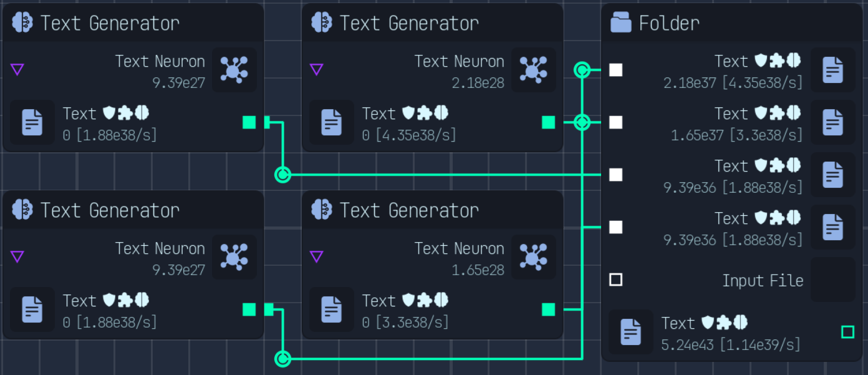This screenshot has height=375, width=868.
Task: Click the brain icon of the 2.18e28 Text Generator
Action: 322,23
